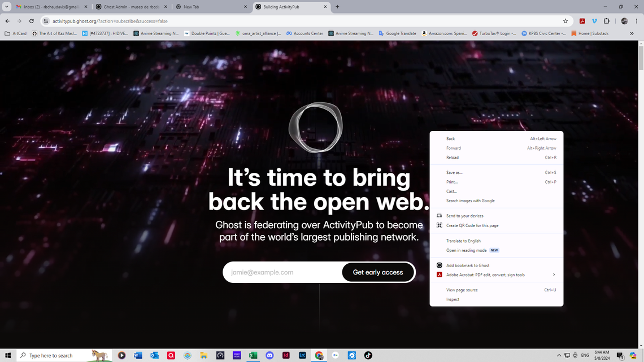
Task: Open the Google Translate bookmark
Action: coord(397,33)
